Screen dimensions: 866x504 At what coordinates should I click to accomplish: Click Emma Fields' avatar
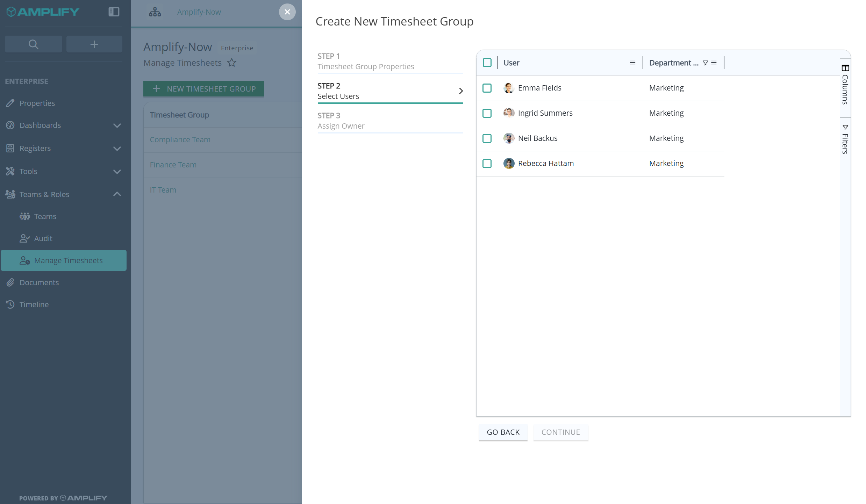coord(509,88)
